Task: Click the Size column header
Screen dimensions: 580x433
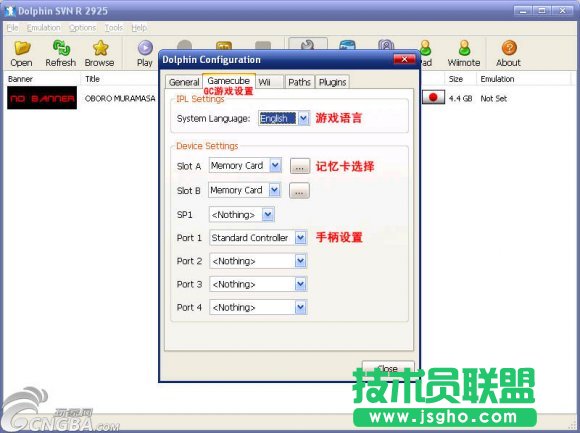Action: [x=460, y=79]
